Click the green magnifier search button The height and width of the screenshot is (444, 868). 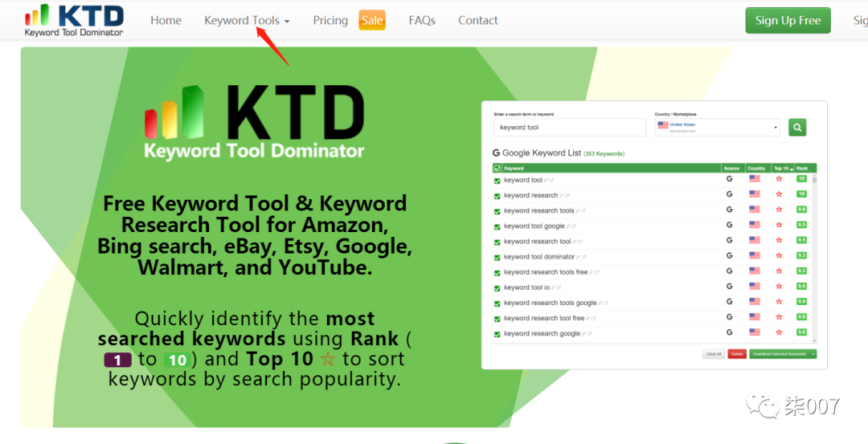797,127
